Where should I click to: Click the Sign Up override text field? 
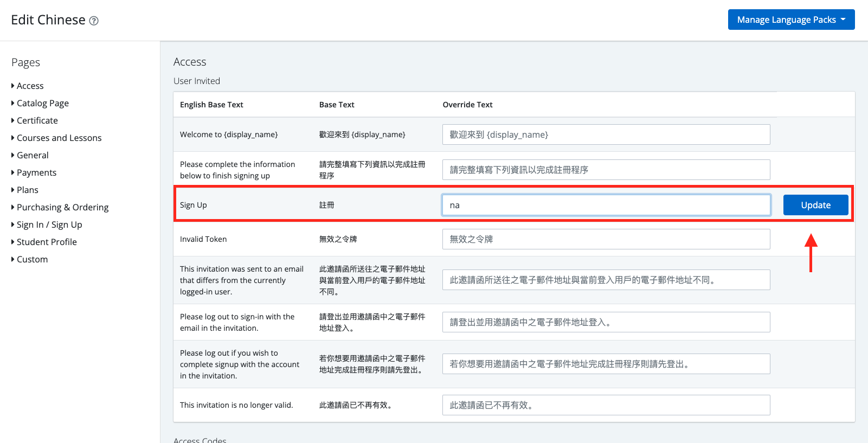click(x=606, y=205)
